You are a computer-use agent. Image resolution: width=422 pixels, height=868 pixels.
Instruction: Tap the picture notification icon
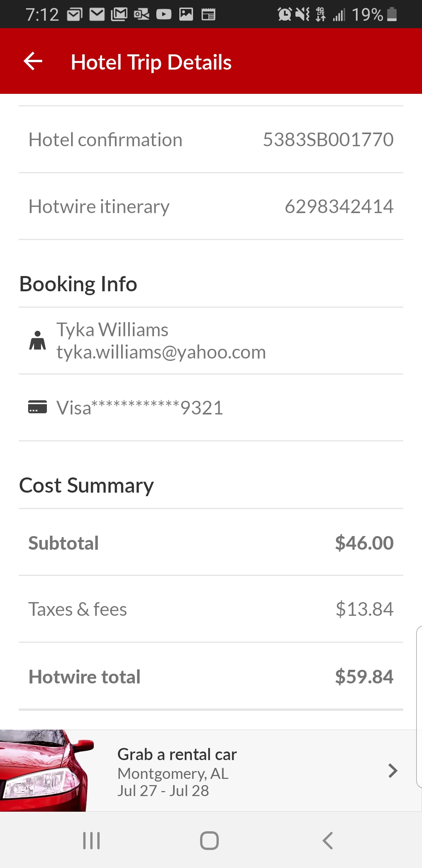186,15
